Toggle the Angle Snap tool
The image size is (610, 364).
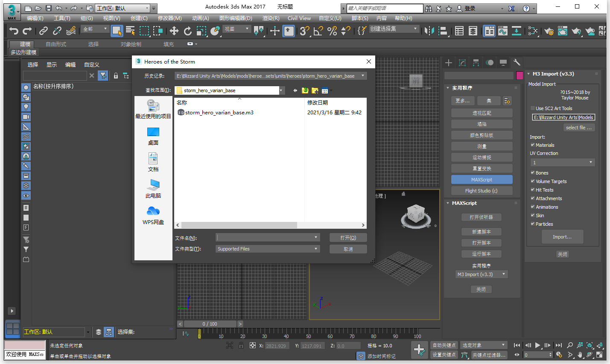(318, 31)
